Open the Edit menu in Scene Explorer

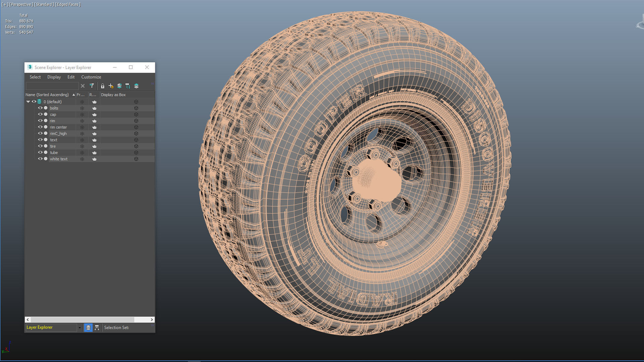point(71,77)
